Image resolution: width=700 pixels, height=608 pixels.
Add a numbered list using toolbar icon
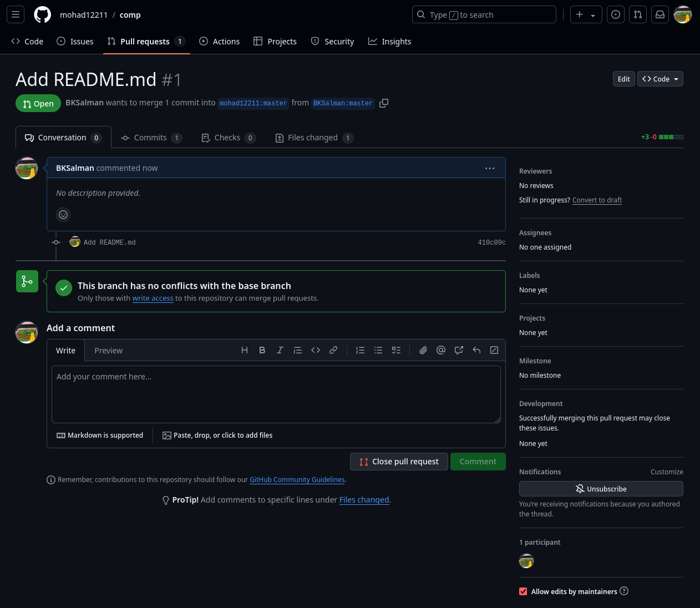click(x=361, y=350)
